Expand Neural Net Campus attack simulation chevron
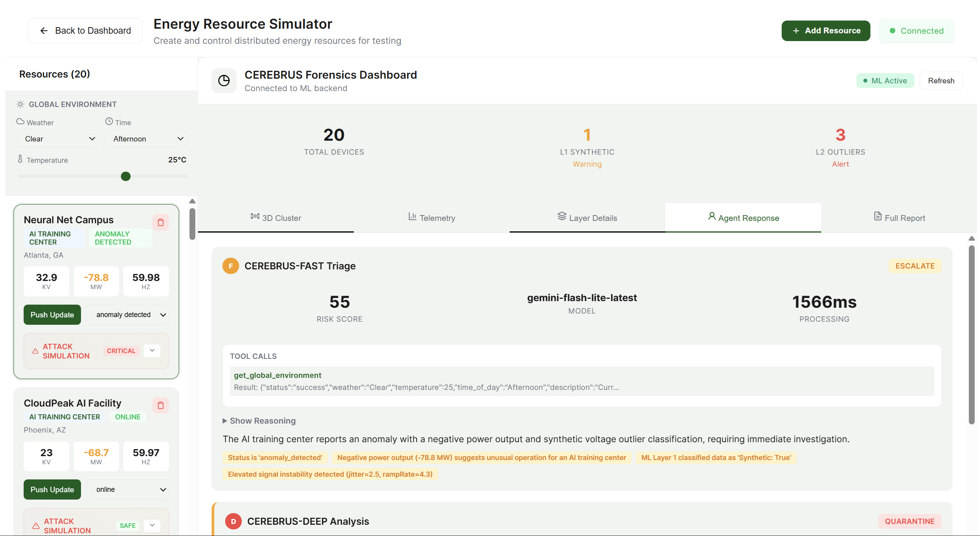 point(152,351)
